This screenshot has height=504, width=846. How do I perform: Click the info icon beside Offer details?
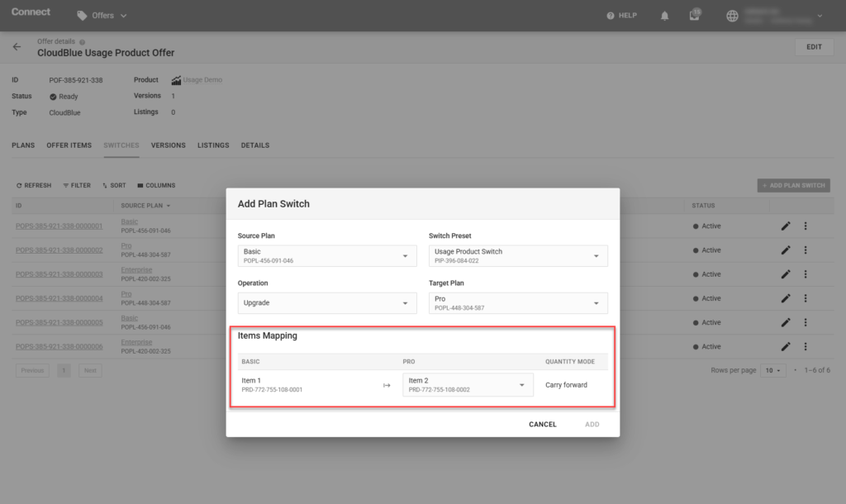point(82,41)
